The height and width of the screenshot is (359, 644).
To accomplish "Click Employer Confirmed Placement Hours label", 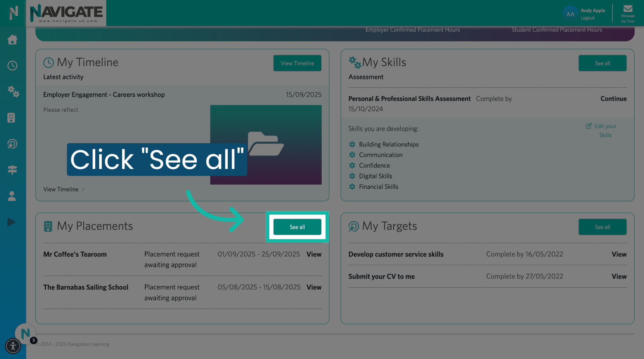I will [x=413, y=30].
